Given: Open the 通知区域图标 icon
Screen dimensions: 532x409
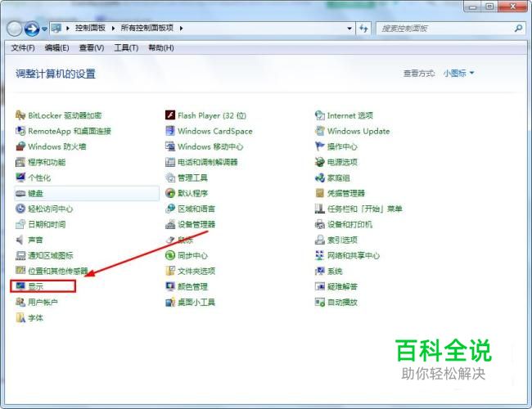Looking at the screenshot, I should [20, 255].
